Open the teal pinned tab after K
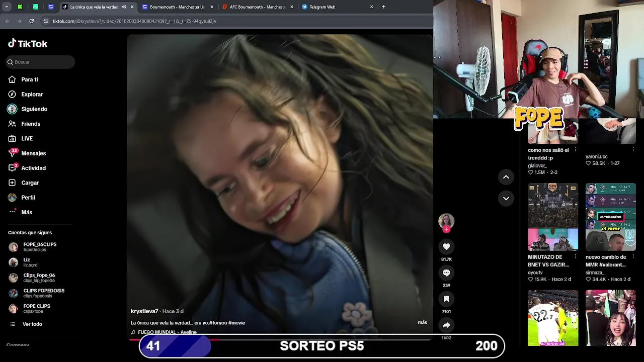The width and height of the screenshot is (644, 362). [36, 7]
